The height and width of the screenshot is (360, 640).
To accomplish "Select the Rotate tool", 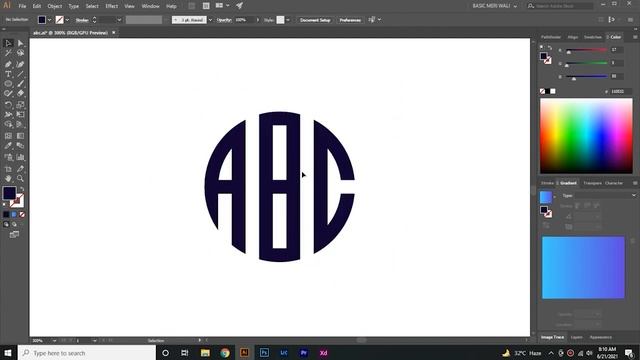I will (8, 104).
